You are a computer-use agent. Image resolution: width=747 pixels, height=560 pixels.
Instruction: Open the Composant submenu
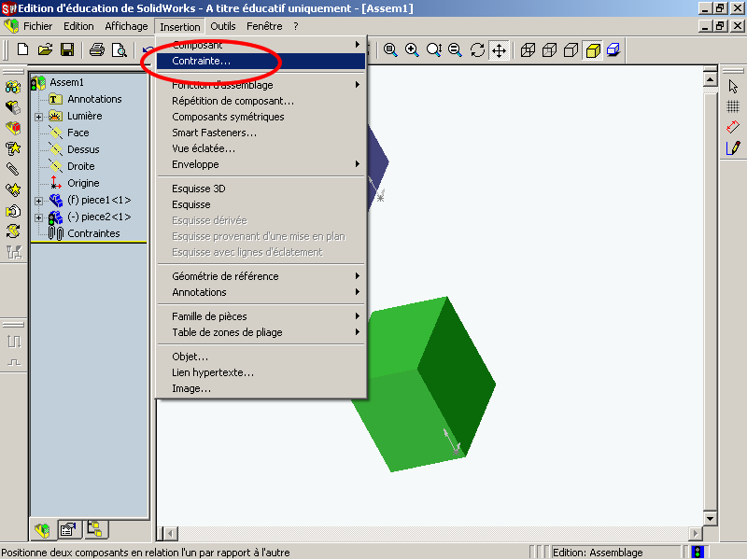pos(261,45)
